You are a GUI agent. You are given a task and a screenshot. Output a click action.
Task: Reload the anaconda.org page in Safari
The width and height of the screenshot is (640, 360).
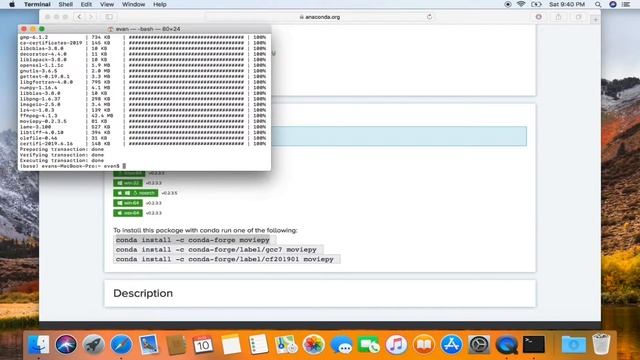(x=429, y=17)
